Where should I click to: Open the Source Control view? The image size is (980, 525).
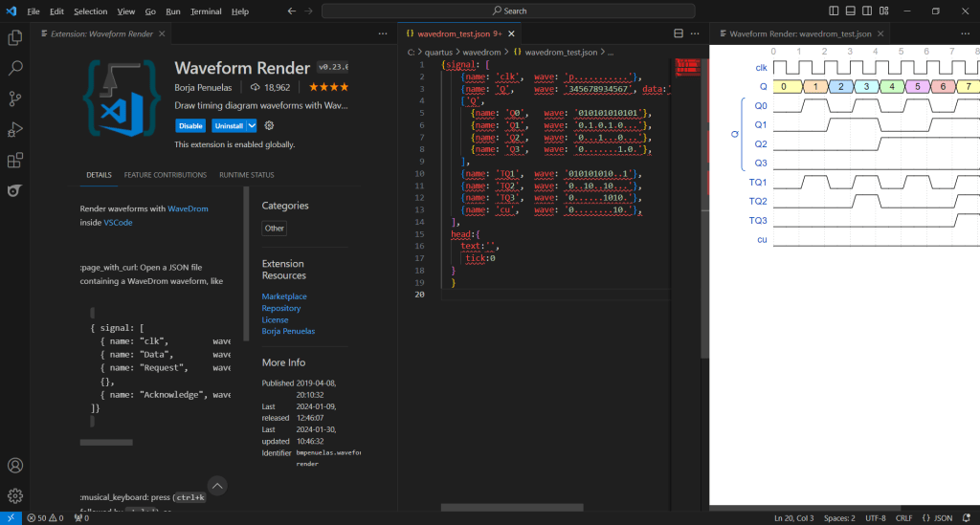15,99
